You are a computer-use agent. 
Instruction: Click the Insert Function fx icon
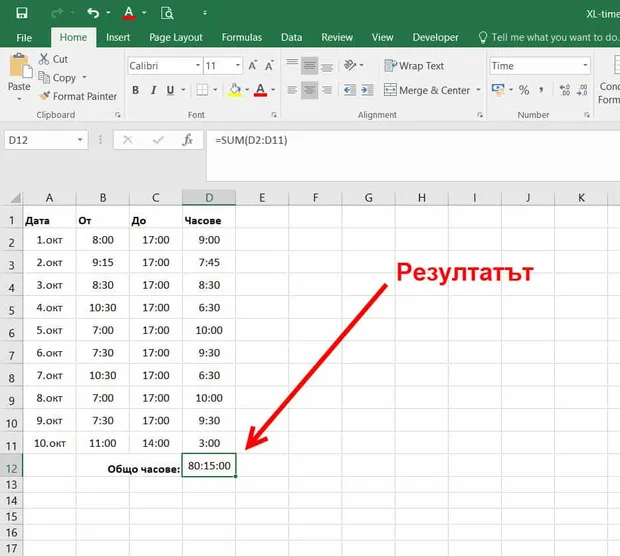[x=187, y=140]
